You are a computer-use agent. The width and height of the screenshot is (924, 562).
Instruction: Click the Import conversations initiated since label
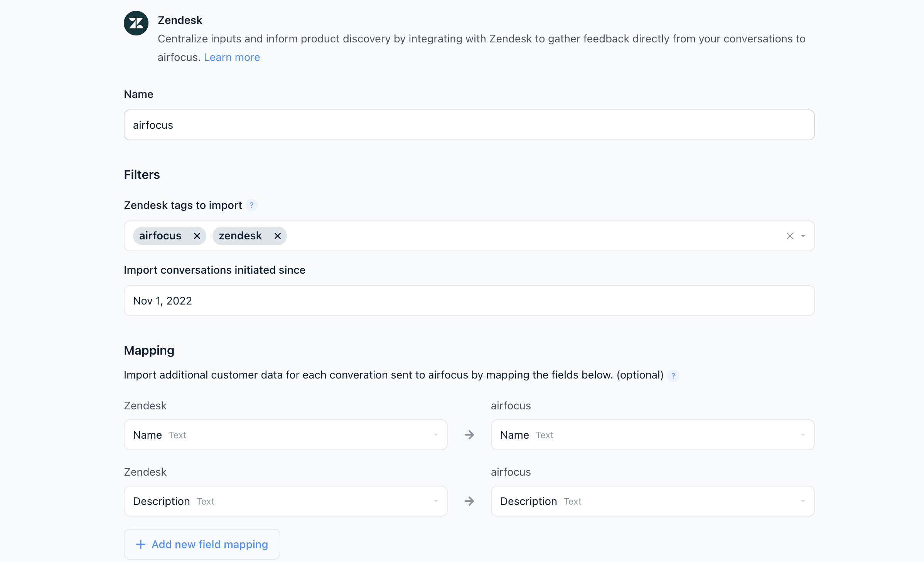click(214, 270)
